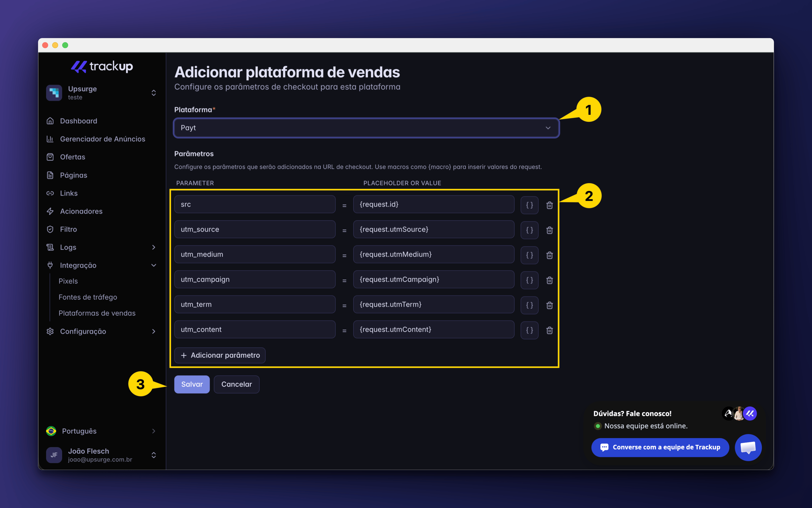Click the {request.utmCampaign} value field
The height and width of the screenshot is (508, 812).
[x=434, y=279]
